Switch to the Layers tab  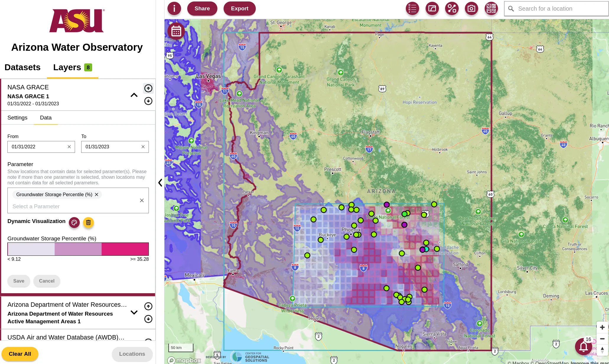pos(73,67)
